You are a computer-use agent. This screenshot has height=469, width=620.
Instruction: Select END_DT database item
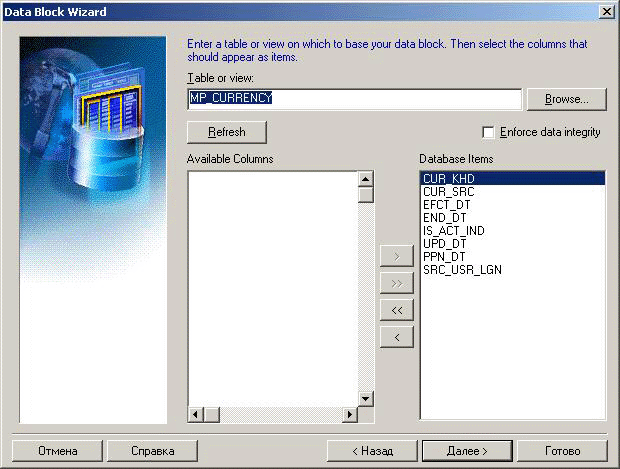point(445,218)
